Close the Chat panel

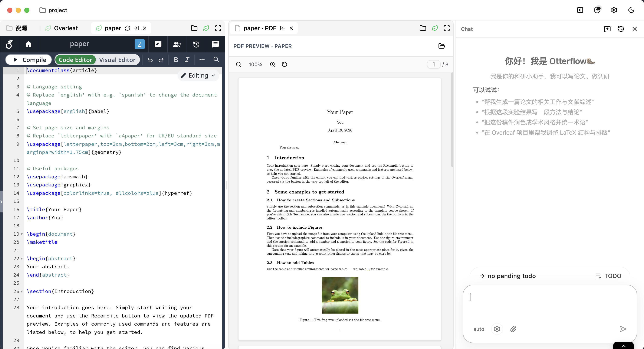click(634, 29)
